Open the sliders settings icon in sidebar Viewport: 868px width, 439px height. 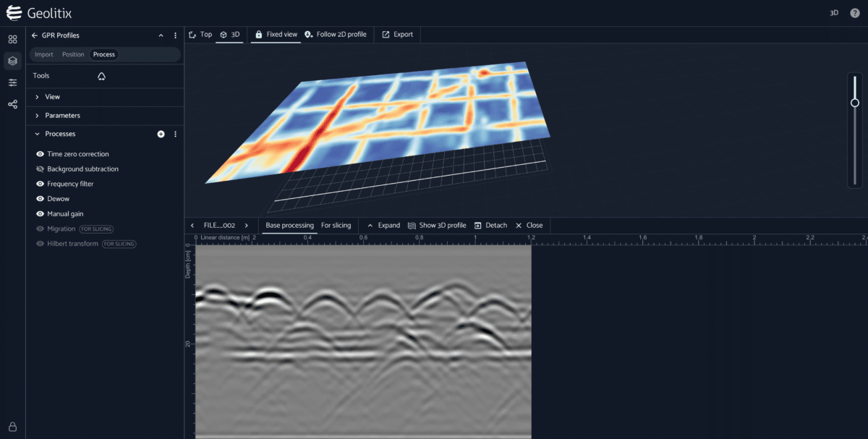click(12, 82)
